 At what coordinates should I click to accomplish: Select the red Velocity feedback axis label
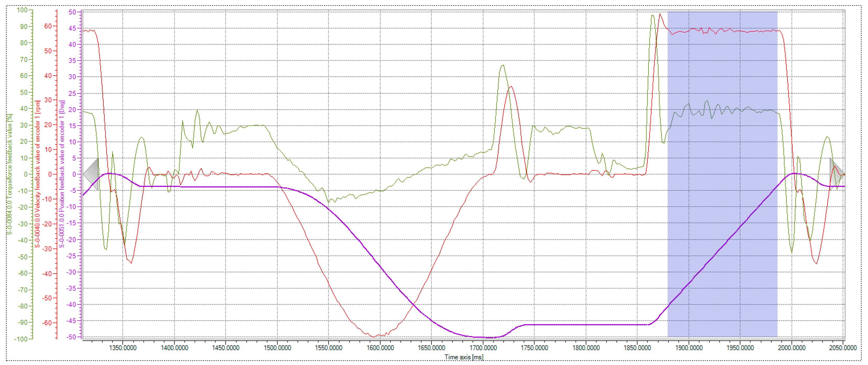point(38,174)
